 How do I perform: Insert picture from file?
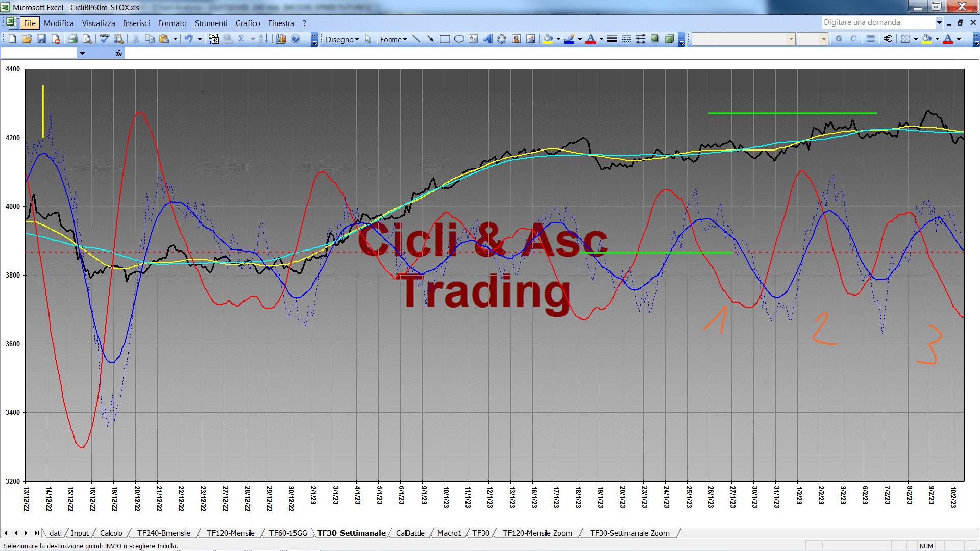click(531, 39)
